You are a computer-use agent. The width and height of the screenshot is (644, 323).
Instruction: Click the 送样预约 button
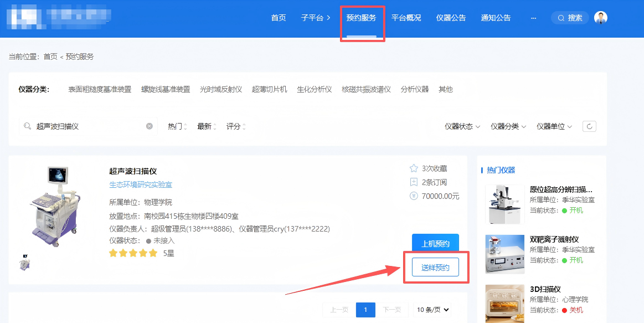click(x=435, y=268)
